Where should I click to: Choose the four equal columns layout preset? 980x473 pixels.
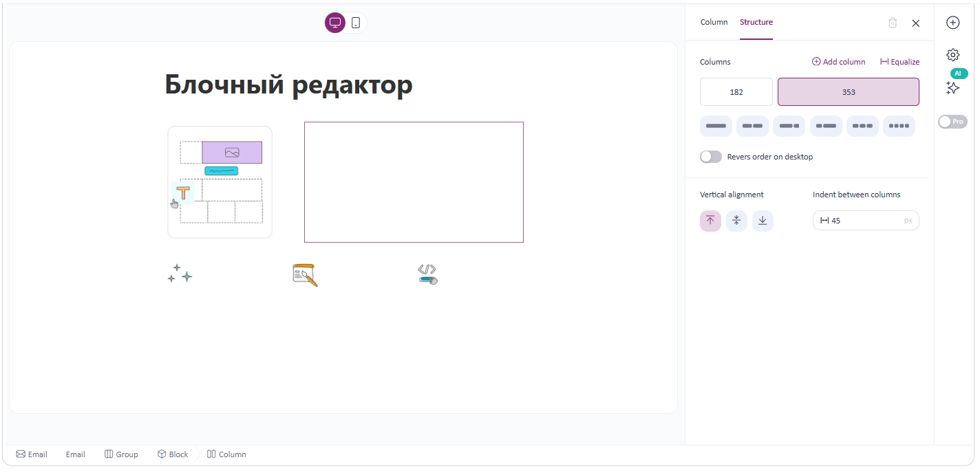(899, 126)
